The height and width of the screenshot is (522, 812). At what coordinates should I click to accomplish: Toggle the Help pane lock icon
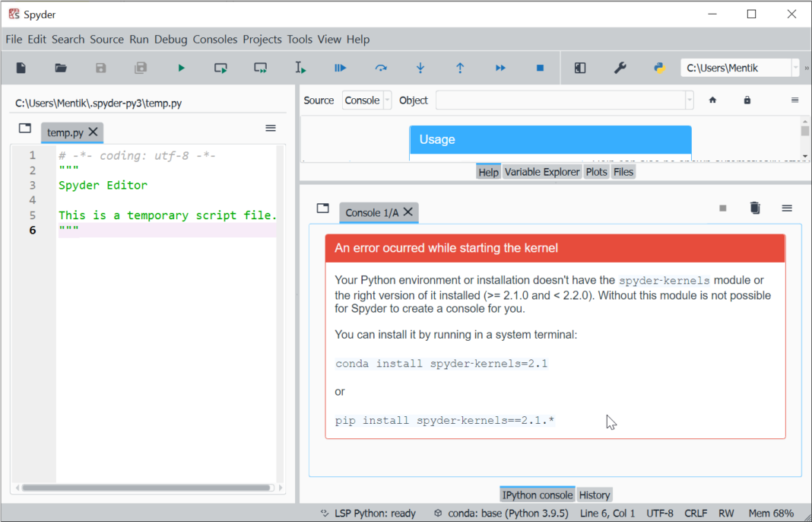[x=747, y=100]
